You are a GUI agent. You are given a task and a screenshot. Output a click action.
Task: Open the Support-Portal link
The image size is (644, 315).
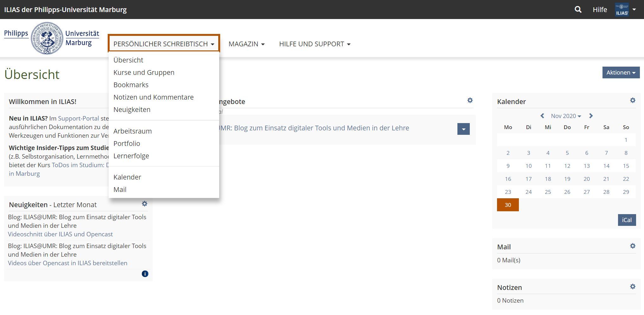point(78,118)
